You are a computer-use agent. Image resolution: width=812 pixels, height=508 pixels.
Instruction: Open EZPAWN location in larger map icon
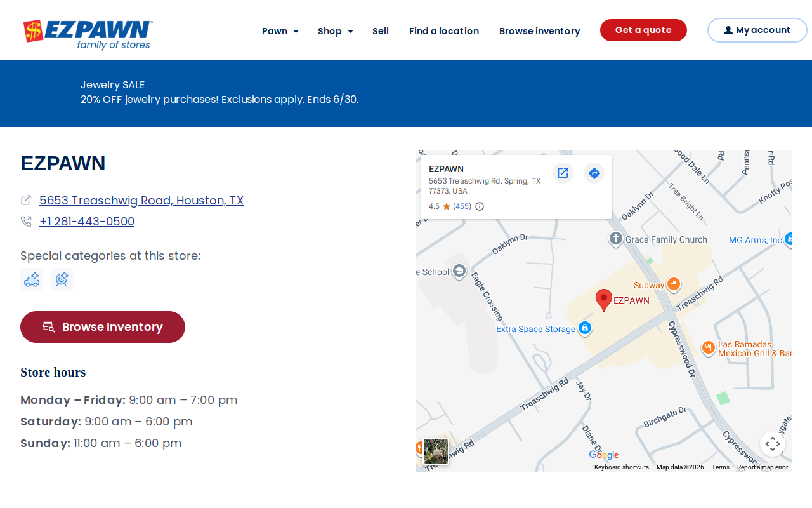point(563,173)
